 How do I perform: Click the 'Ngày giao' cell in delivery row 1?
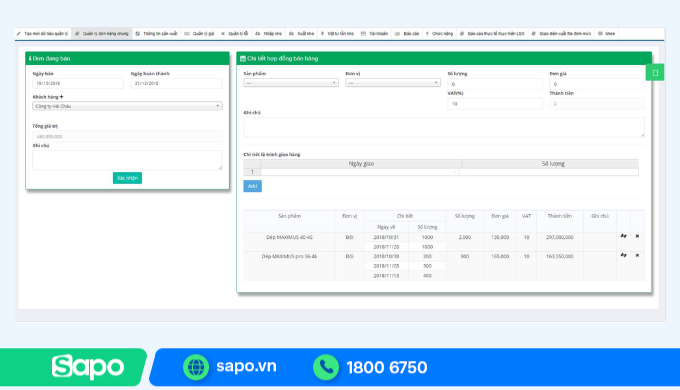360,172
